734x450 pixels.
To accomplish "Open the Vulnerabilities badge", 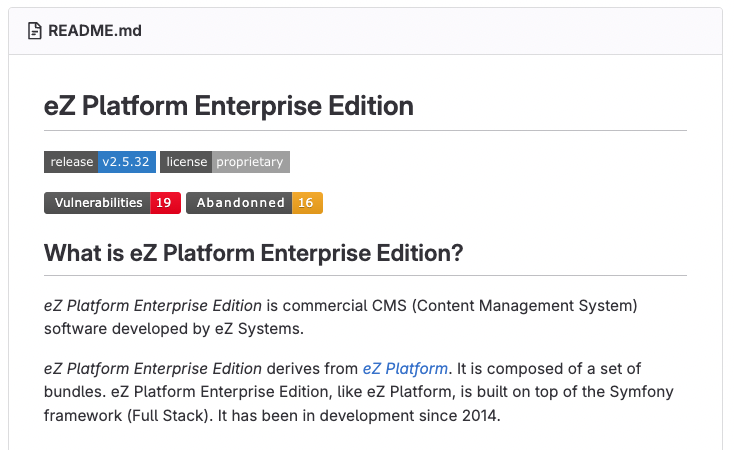I will click(98, 203).
